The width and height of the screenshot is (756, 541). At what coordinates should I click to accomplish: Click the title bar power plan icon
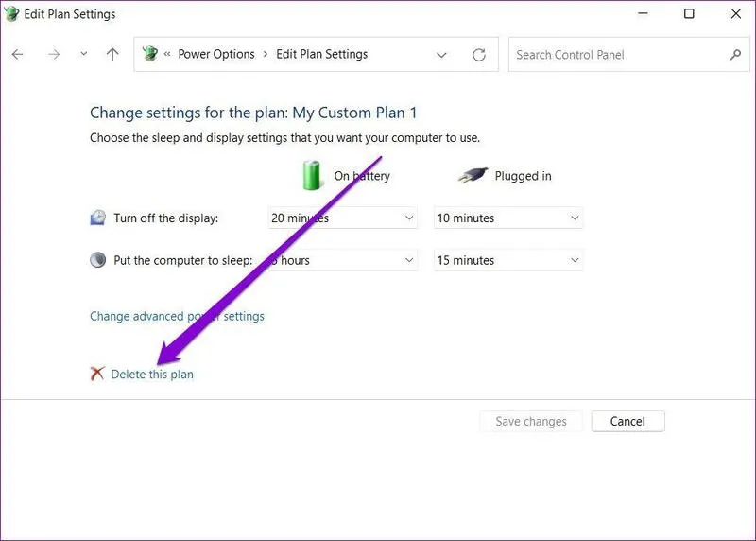13,13
